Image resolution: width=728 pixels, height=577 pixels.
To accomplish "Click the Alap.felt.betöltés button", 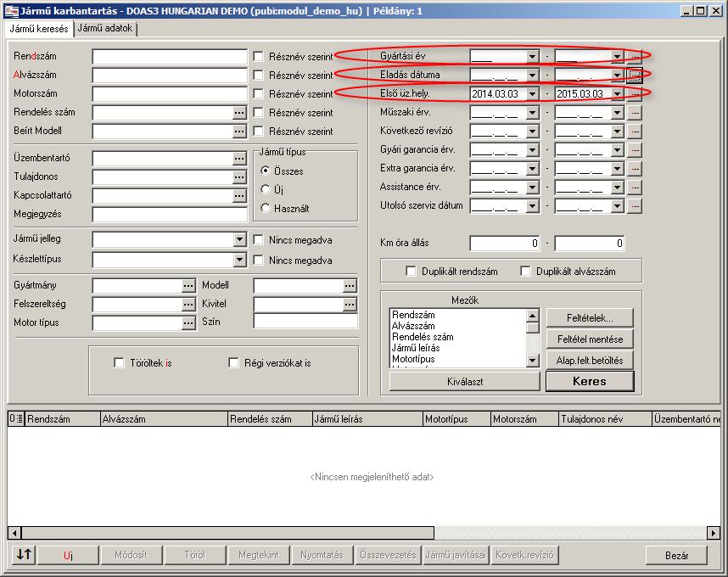I will click(x=590, y=361).
